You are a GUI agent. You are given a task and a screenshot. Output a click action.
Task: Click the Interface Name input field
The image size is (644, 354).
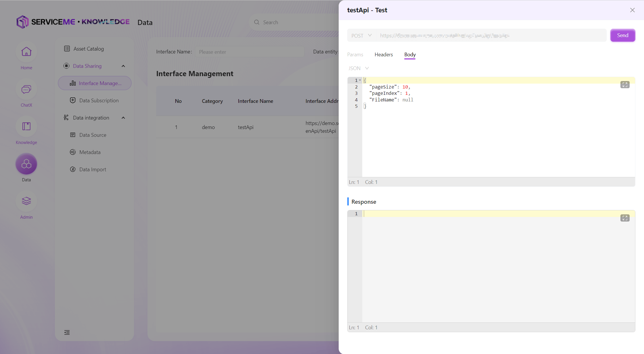tap(249, 52)
